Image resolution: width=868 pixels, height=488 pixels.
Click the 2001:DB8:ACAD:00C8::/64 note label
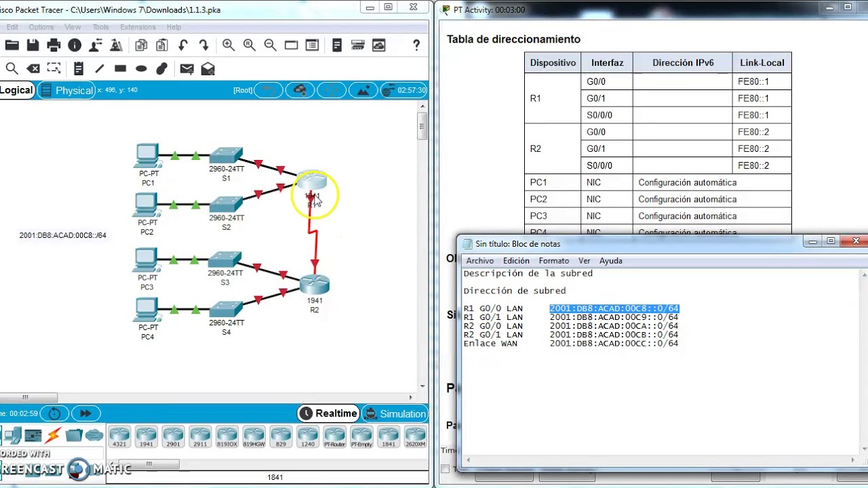click(62, 235)
